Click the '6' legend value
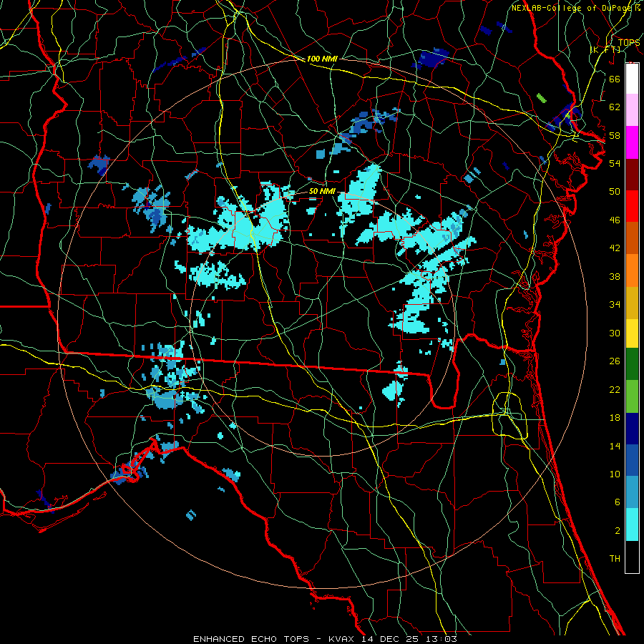 click(617, 502)
